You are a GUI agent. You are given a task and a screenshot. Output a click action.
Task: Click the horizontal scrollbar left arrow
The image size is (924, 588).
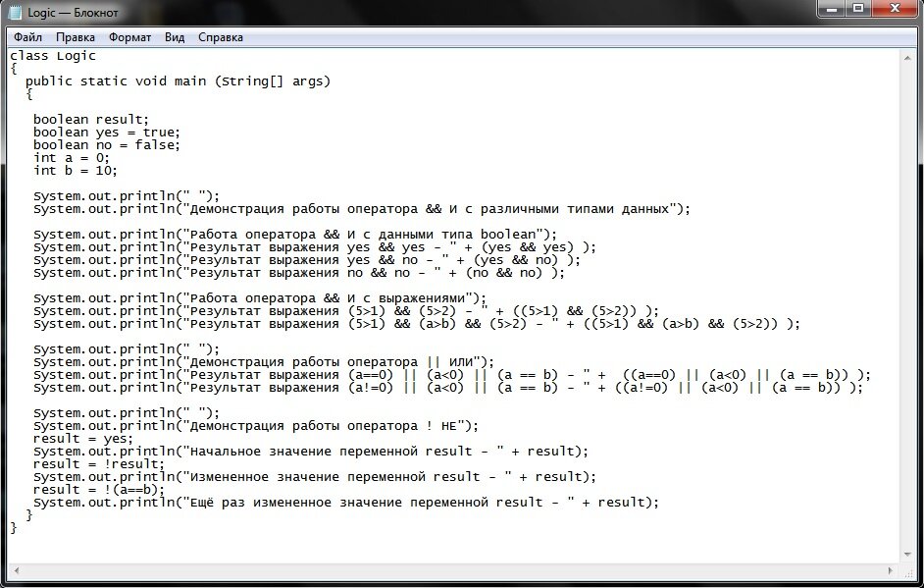(17, 571)
